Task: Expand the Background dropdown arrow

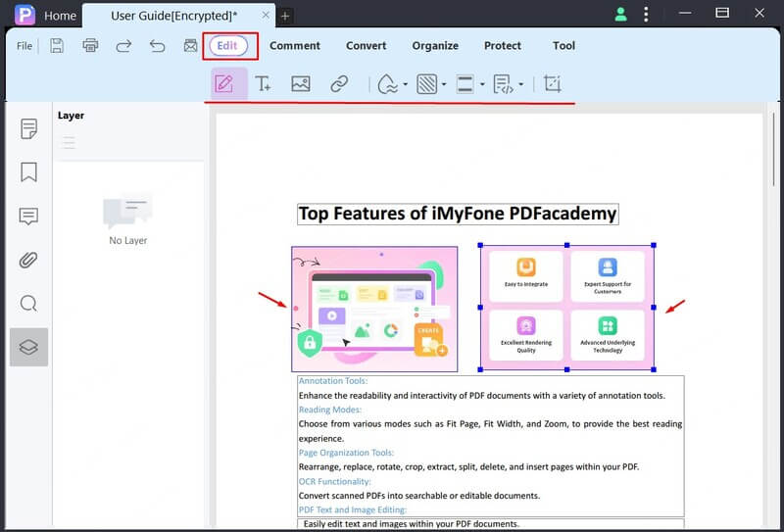Action: pyautogui.click(x=444, y=84)
